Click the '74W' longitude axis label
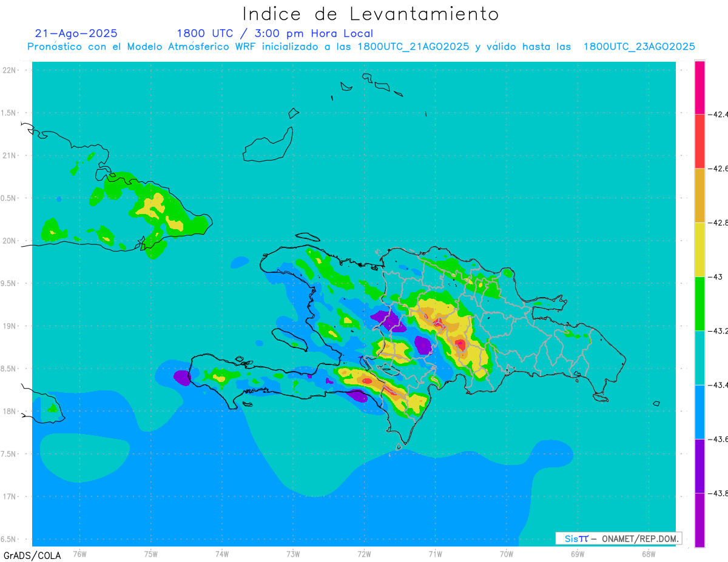 coord(222,554)
